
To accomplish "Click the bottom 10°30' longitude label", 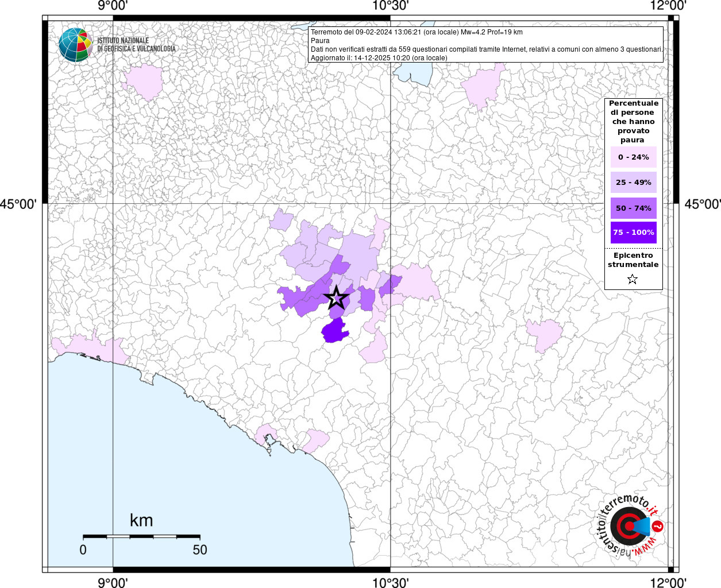I will (x=391, y=582).
